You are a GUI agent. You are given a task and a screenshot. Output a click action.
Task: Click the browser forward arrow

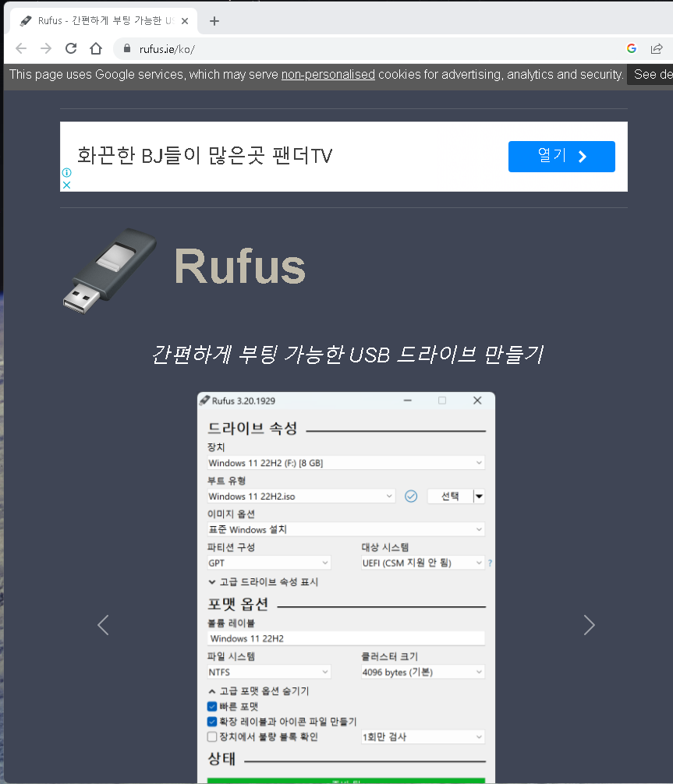46,48
